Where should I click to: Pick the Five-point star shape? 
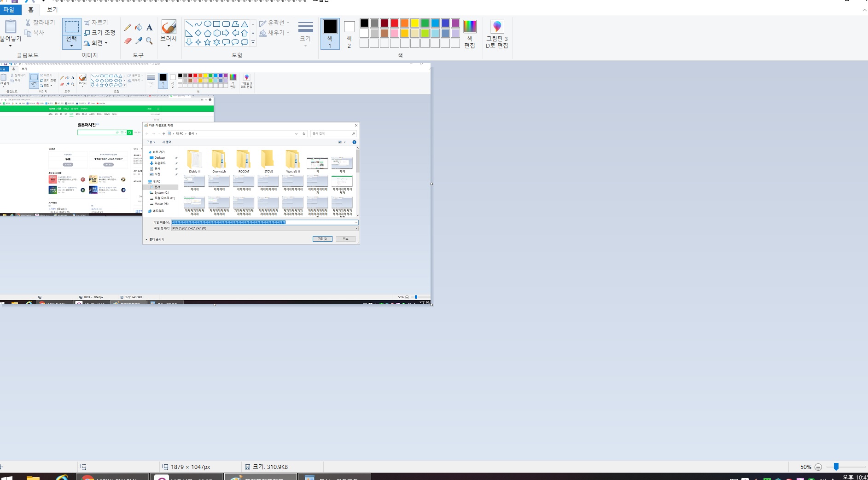coord(207,42)
